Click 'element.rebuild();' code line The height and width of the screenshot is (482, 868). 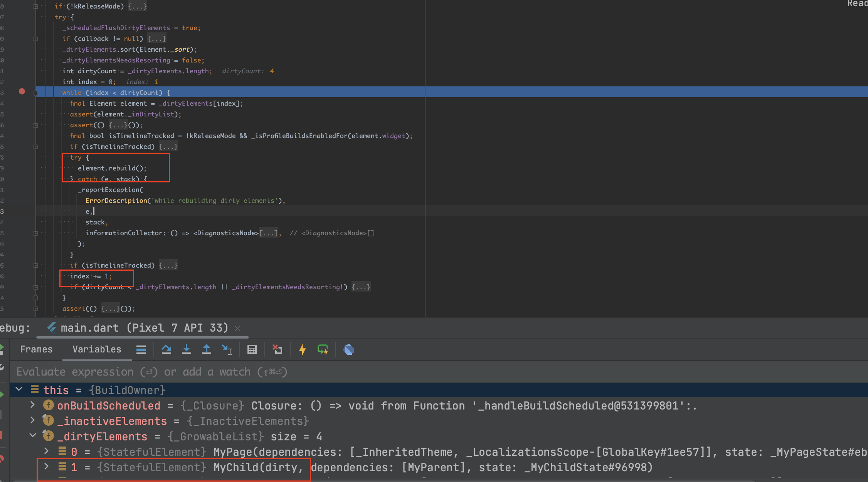pos(112,168)
